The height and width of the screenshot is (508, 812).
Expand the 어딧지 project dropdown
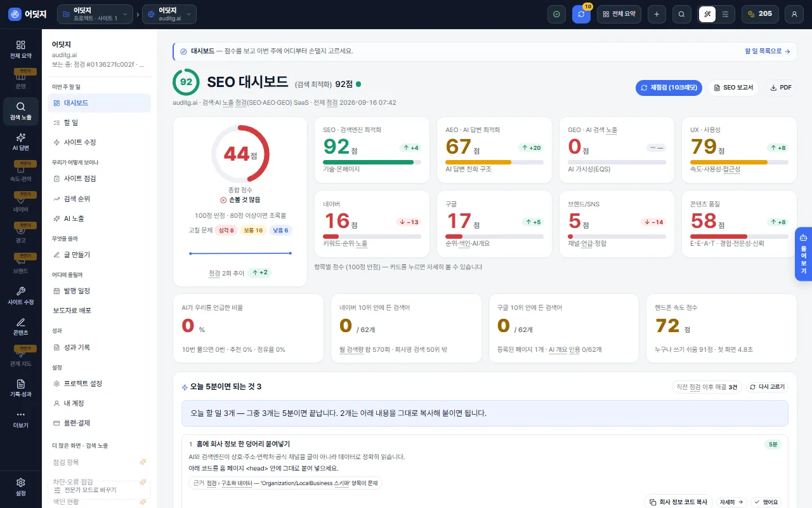pos(95,14)
